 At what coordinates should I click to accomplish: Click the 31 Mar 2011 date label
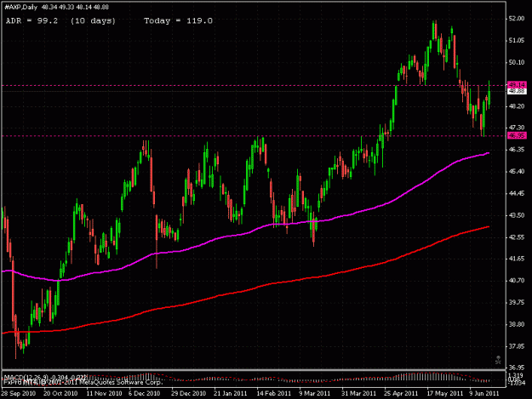point(359,394)
